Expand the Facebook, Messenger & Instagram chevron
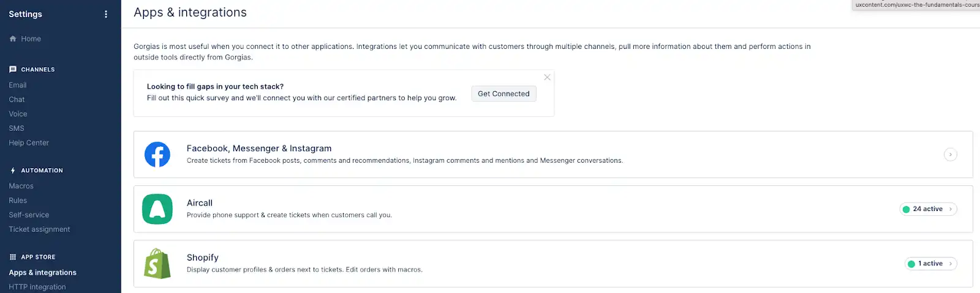 950,155
